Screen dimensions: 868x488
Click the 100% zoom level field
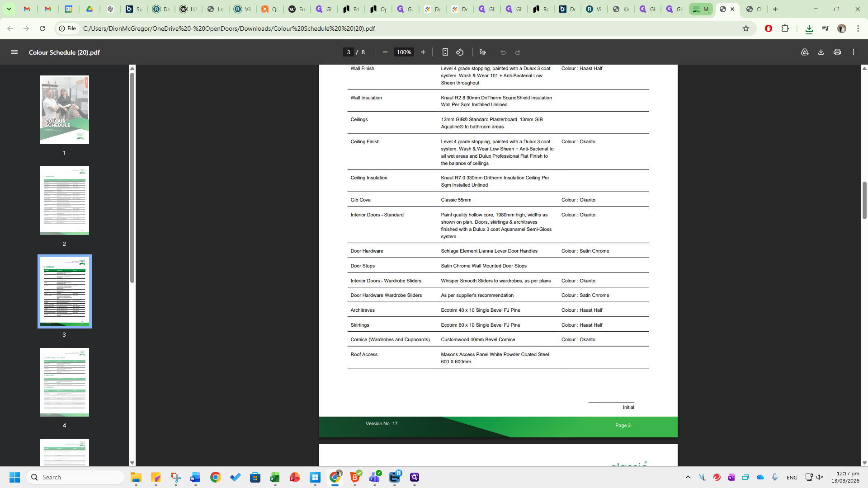(404, 52)
